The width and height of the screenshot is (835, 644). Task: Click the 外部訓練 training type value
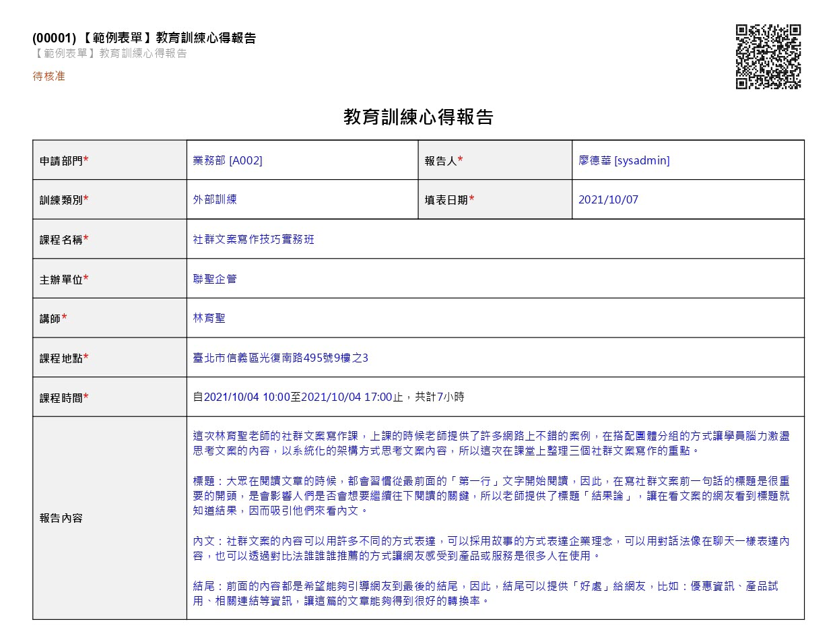(x=215, y=199)
